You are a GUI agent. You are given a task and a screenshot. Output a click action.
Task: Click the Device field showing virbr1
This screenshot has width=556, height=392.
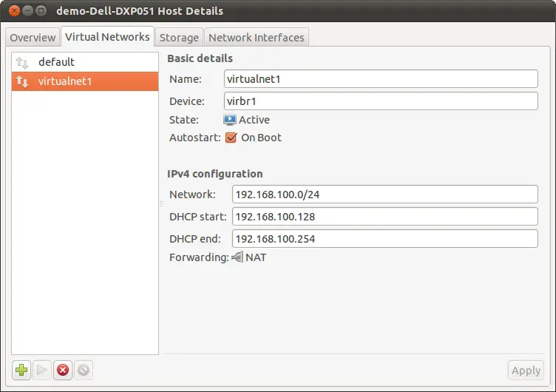click(381, 101)
